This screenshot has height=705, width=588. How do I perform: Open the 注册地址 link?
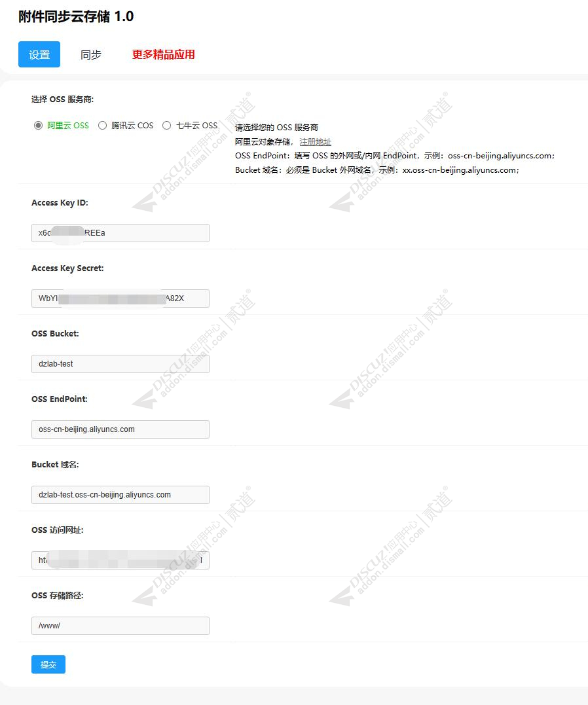tap(316, 141)
